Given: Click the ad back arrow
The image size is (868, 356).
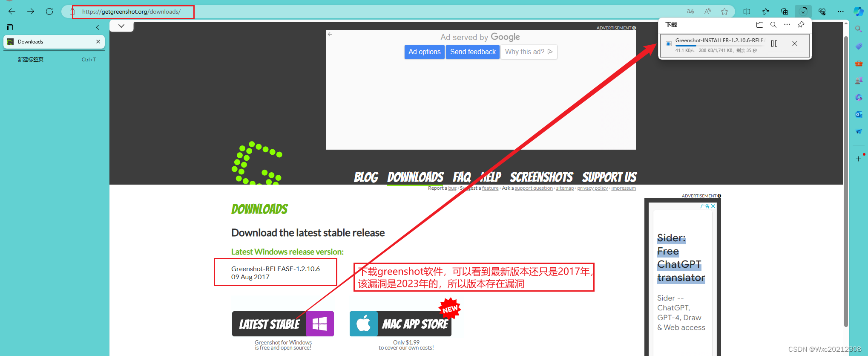Looking at the screenshot, I should [x=330, y=35].
